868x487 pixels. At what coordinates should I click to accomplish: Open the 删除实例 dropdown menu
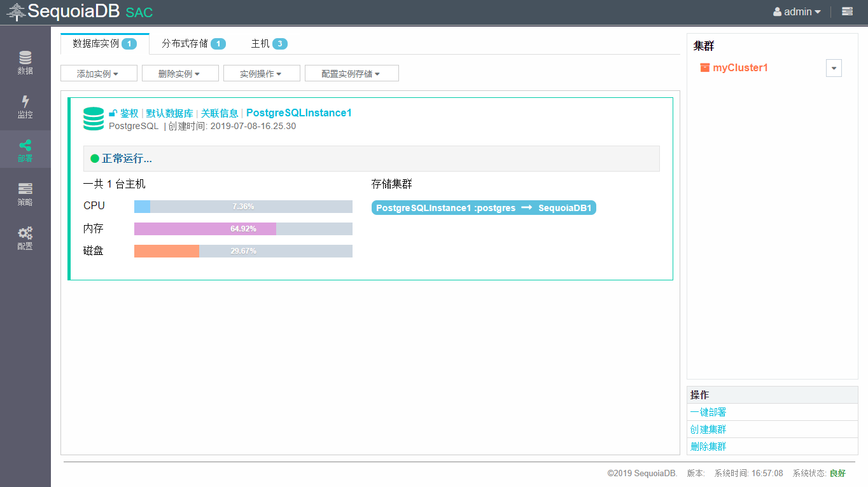click(180, 74)
